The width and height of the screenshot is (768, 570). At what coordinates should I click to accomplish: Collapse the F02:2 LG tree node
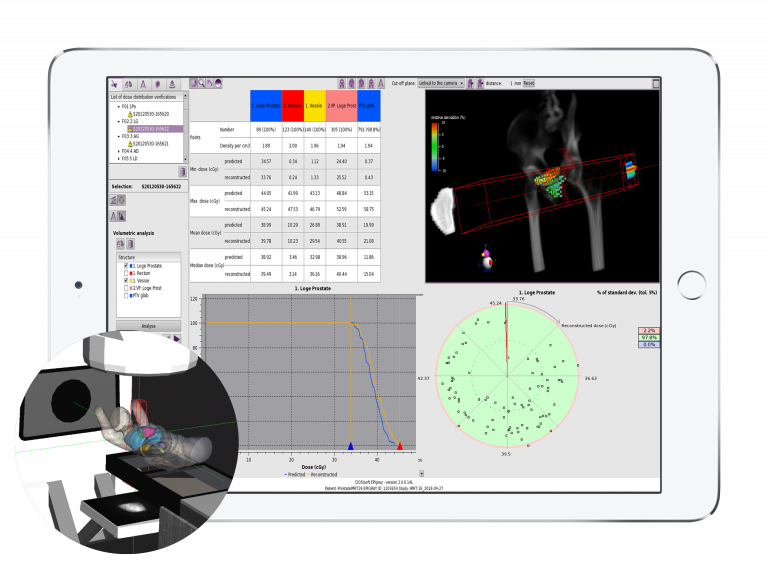point(119,123)
